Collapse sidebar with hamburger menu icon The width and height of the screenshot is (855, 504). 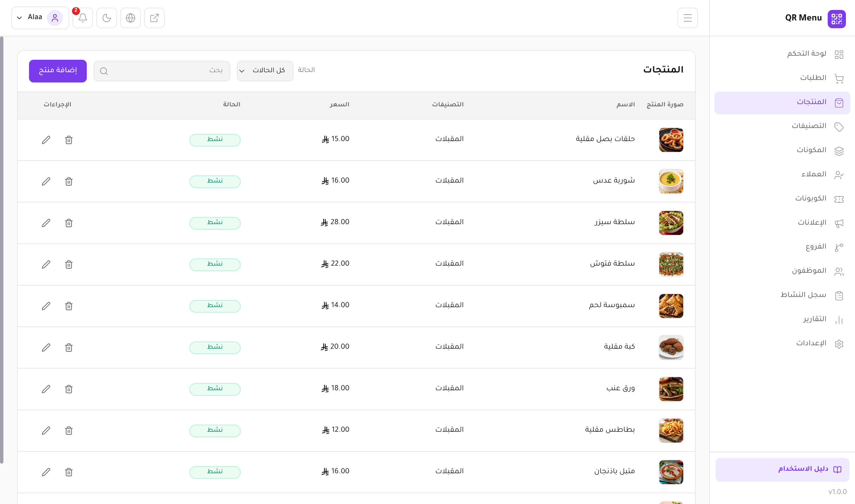687,18
